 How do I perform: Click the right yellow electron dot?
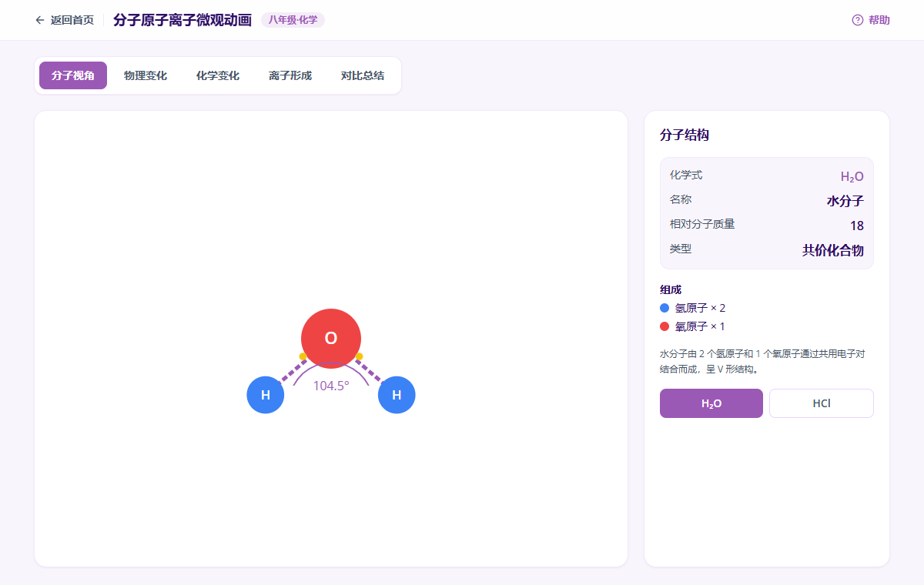[x=359, y=356]
